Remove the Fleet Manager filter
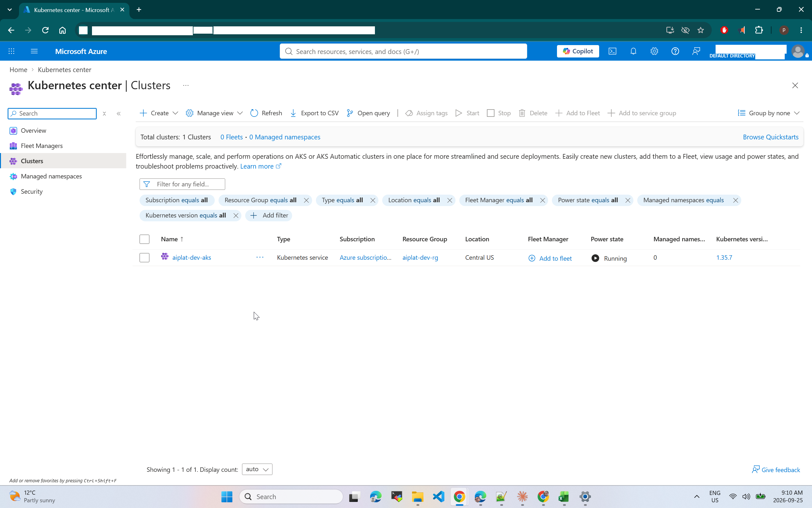The image size is (812, 508). point(542,200)
